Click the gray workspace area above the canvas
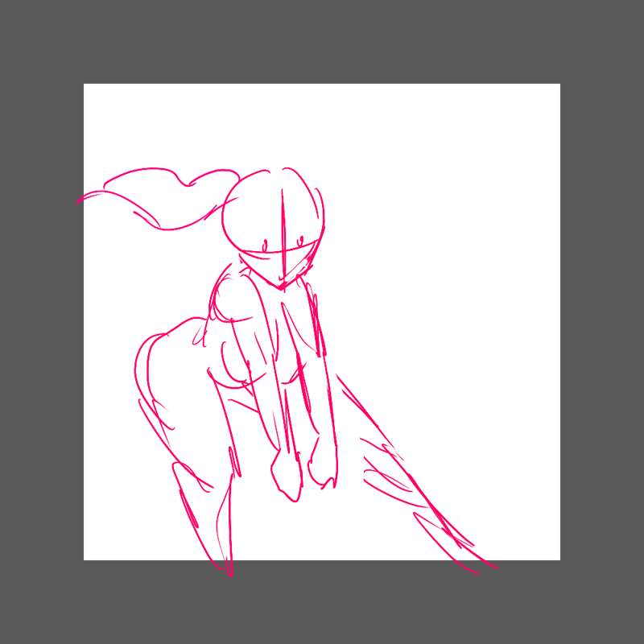Image resolution: width=644 pixels, height=644 pixels. pos(322,40)
